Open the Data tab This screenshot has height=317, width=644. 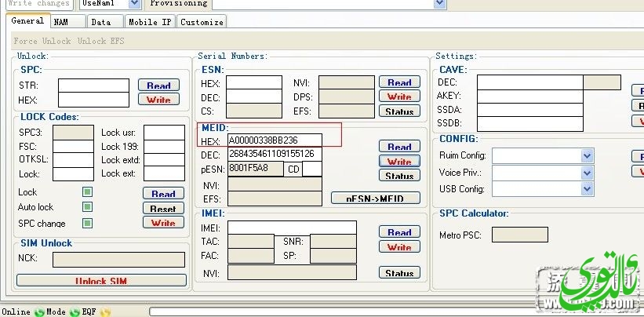pyautogui.click(x=106, y=22)
